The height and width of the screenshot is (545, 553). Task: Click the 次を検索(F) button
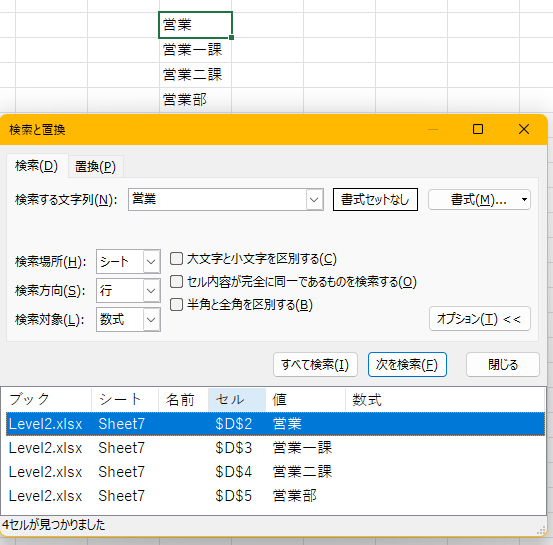[x=407, y=364]
